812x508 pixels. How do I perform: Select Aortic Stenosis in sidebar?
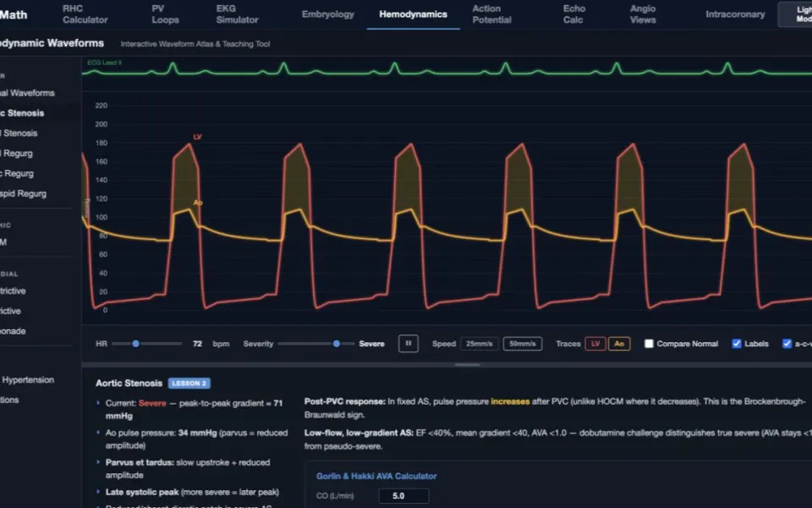pos(22,113)
